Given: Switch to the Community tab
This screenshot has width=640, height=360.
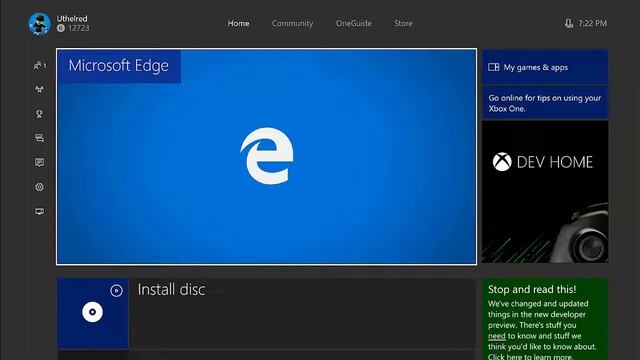Looking at the screenshot, I should point(292,23).
